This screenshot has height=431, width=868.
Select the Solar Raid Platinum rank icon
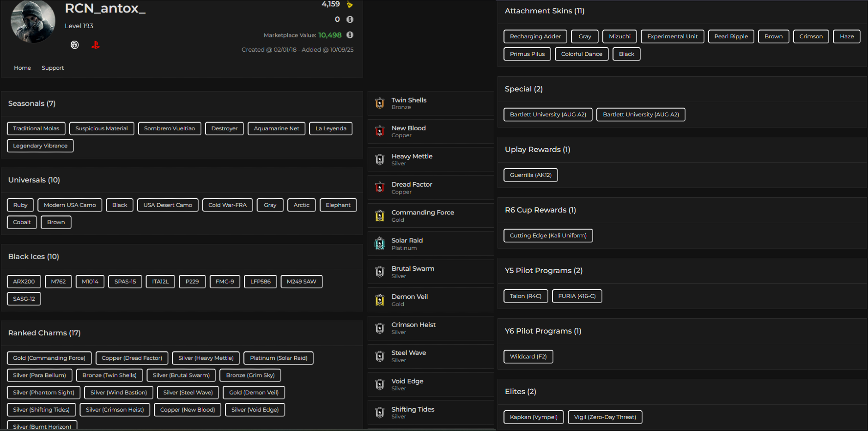pos(380,244)
